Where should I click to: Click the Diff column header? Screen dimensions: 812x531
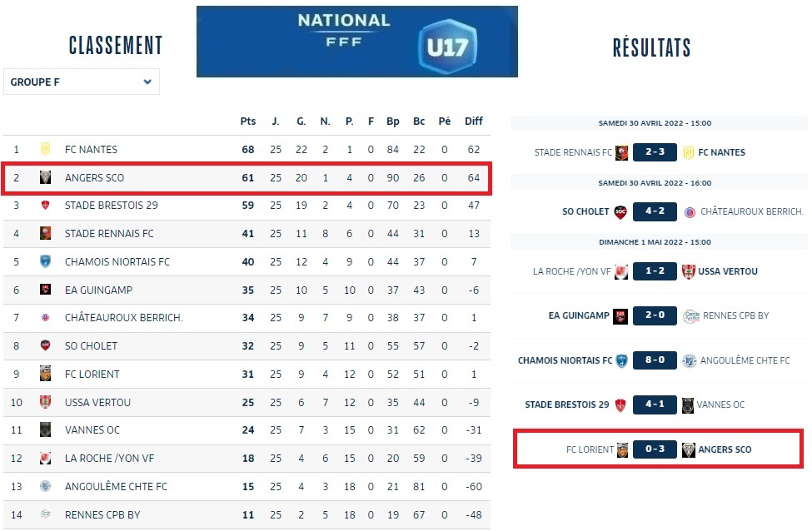click(473, 122)
